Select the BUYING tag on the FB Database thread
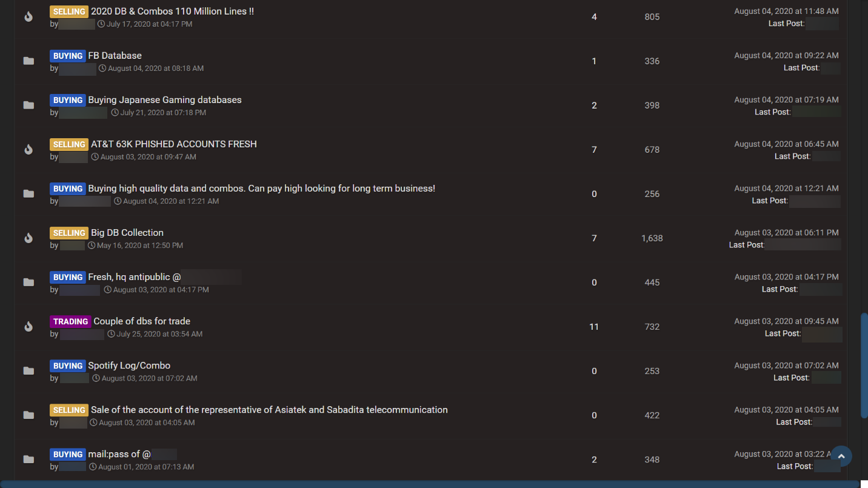This screenshot has height=488, width=868. (x=67, y=56)
